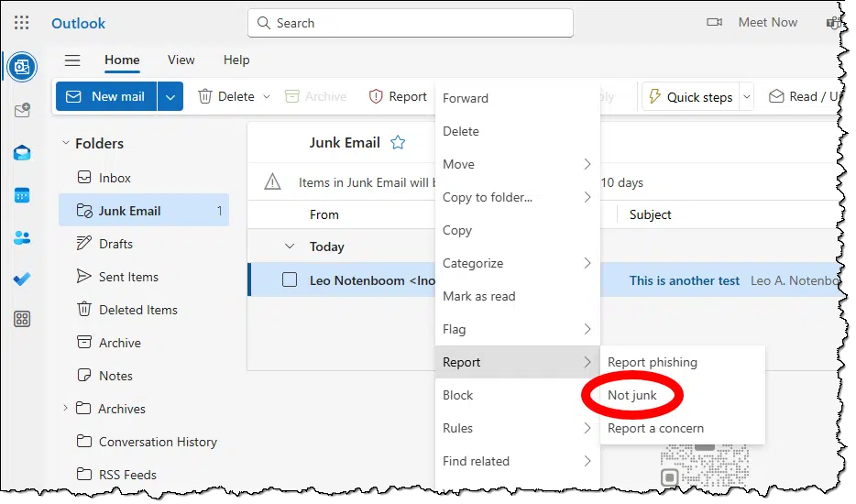Open the To Do checkmark icon
The image size is (856, 504).
(22, 279)
